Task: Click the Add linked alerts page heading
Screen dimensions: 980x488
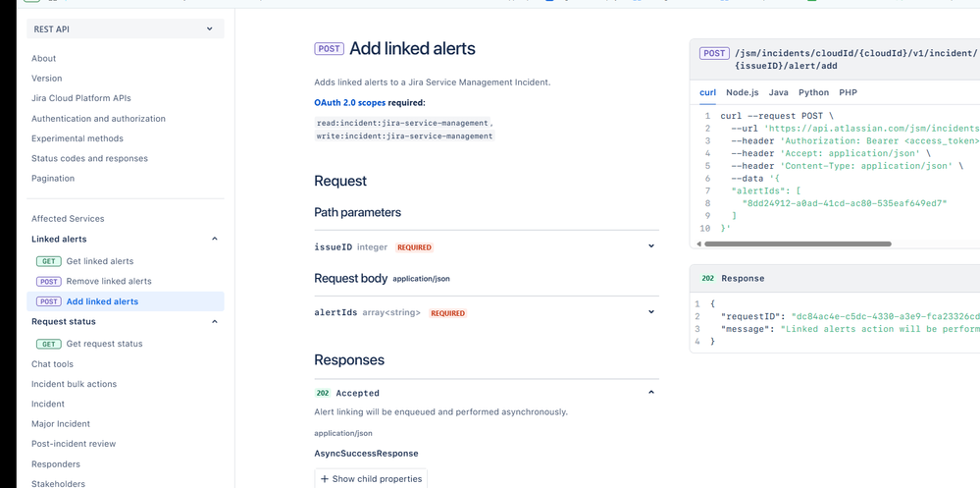Action: pos(412,49)
